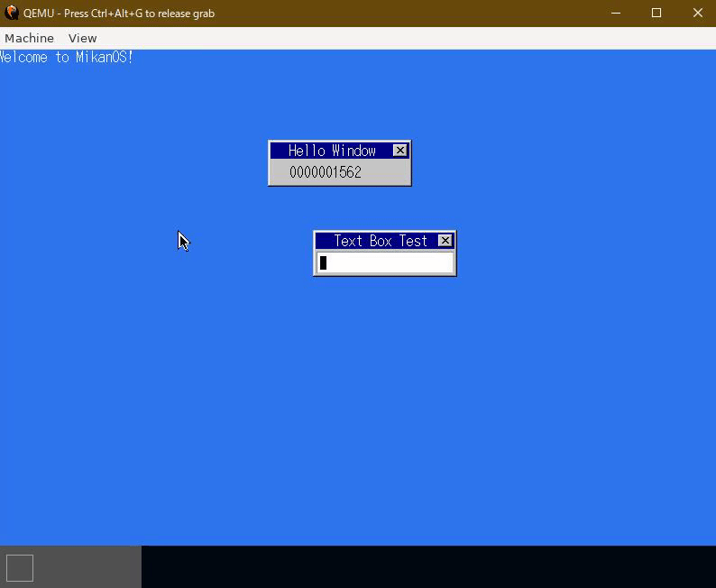716x588 pixels.
Task: Click the counter value 0000001562
Action: (x=326, y=172)
